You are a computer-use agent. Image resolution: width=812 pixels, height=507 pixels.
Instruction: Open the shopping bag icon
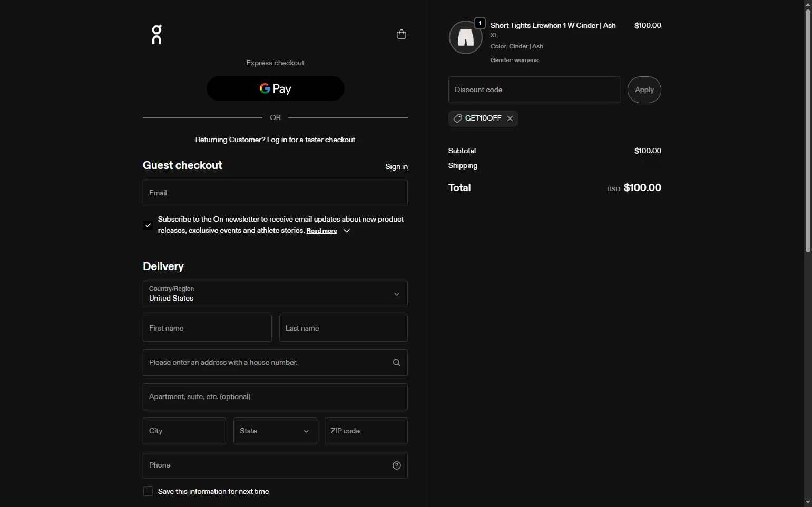tap(402, 34)
